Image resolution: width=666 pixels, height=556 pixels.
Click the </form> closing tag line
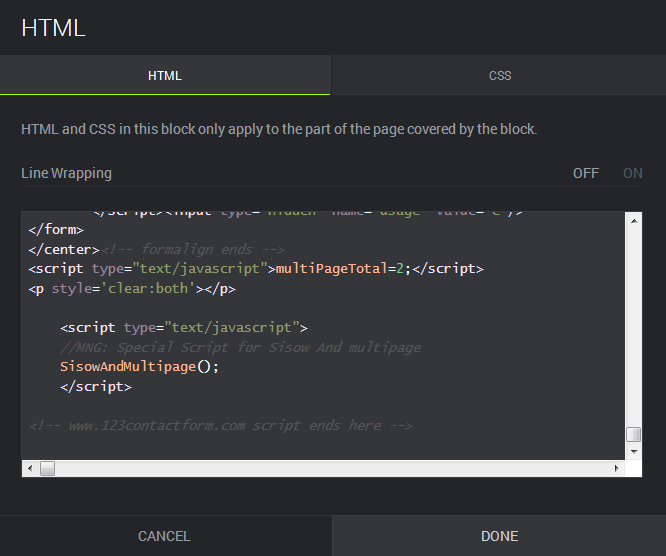(x=56, y=230)
